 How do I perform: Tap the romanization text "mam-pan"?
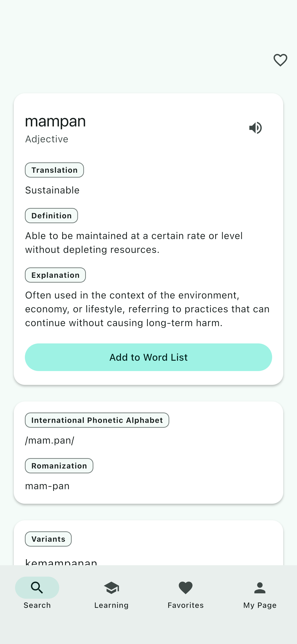click(x=47, y=486)
